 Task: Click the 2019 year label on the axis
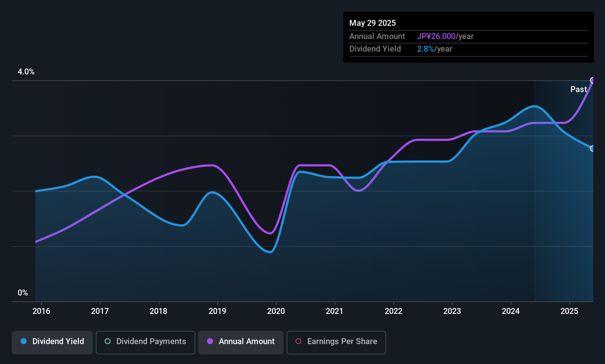tap(217, 311)
